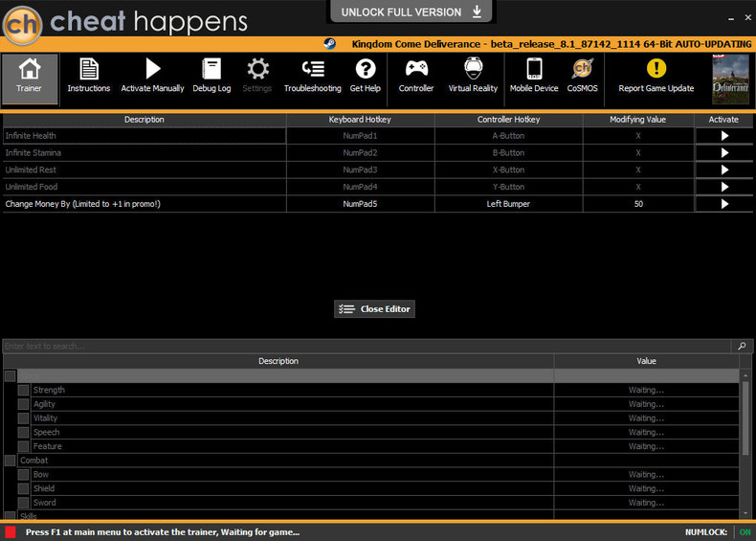
Task: Click the Unlock Full Version button
Action: click(411, 11)
